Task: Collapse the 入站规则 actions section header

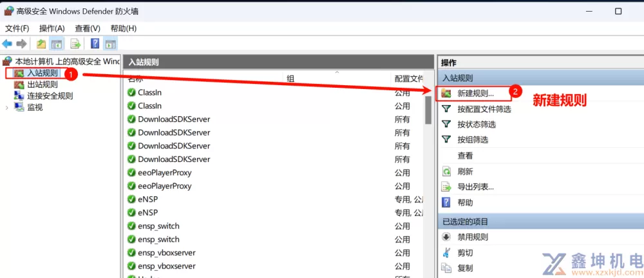Action: click(x=541, y=78)
